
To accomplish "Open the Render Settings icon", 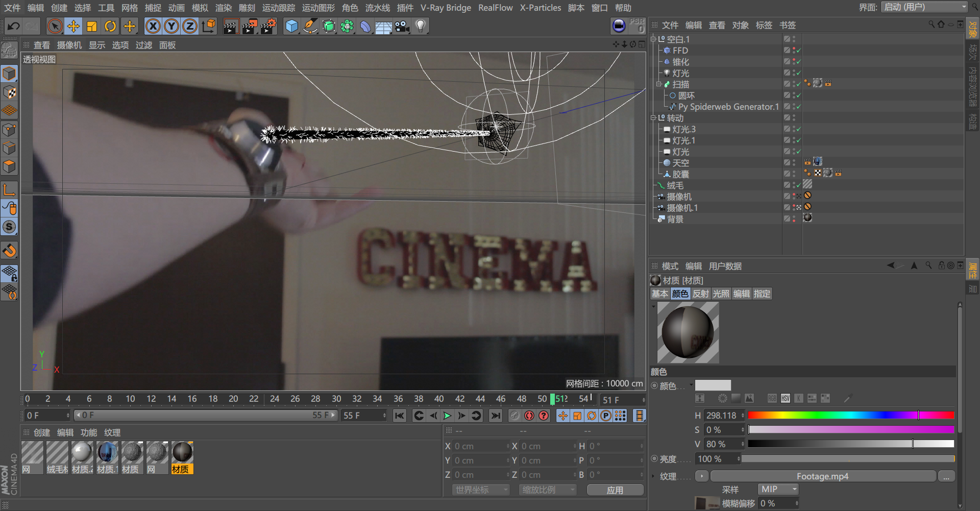I will click(268, 26).
